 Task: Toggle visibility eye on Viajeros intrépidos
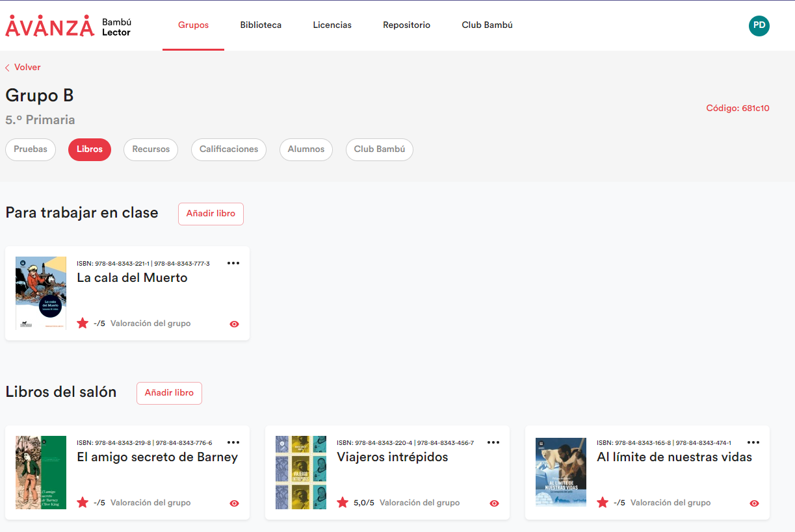click(494, 503)
